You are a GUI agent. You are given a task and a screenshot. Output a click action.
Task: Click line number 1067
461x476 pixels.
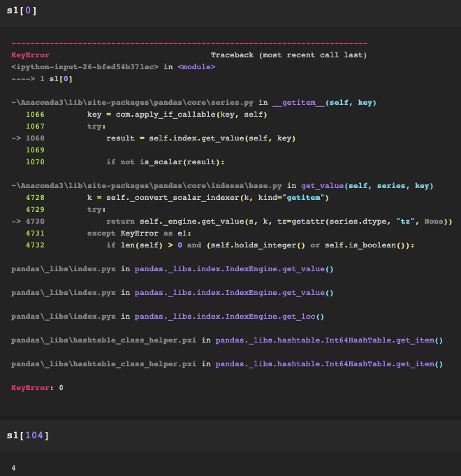tap(35, 127)
